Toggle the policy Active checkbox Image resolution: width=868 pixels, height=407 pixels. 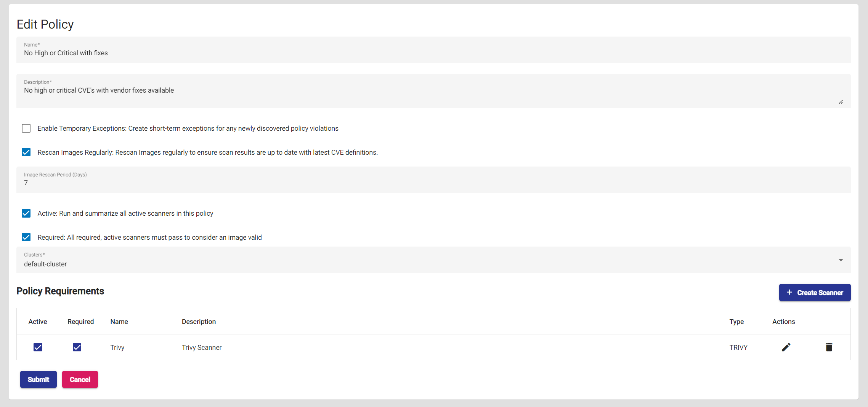click(x=26, y=213)
